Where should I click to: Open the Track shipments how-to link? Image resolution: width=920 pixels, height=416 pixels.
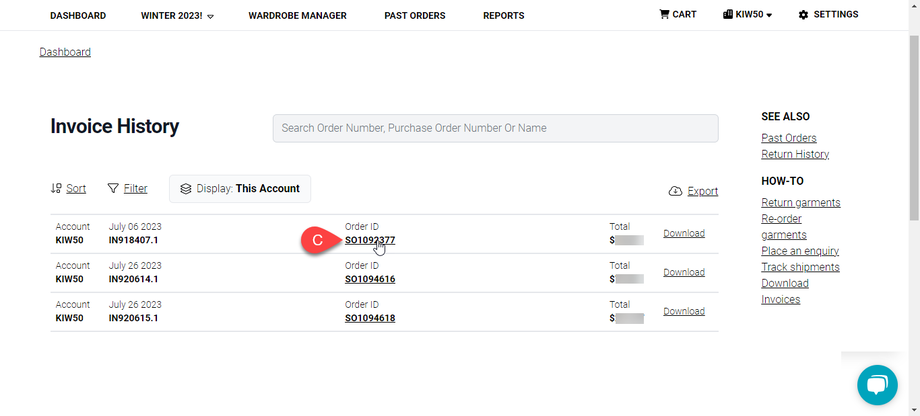coord(800,267)
